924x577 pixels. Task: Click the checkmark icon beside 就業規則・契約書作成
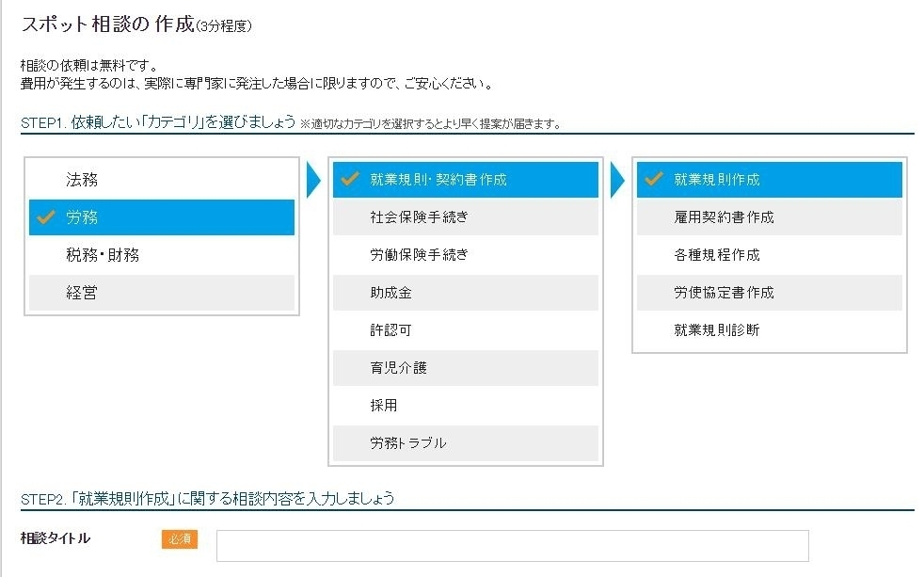click(x=350, y=179)
